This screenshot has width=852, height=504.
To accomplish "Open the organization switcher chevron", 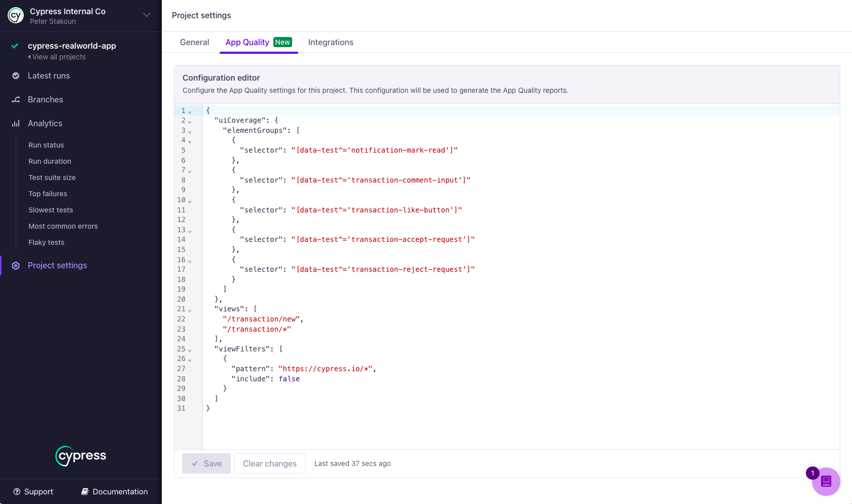I will 147,15.
